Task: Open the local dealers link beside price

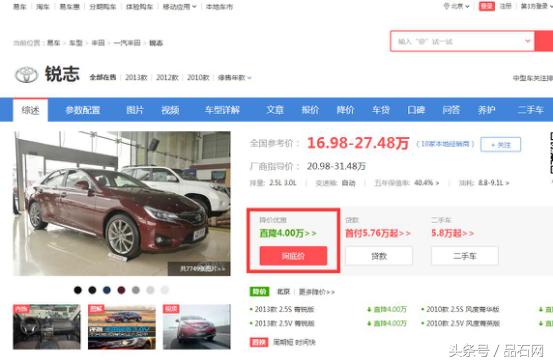Action: (445, 144)
